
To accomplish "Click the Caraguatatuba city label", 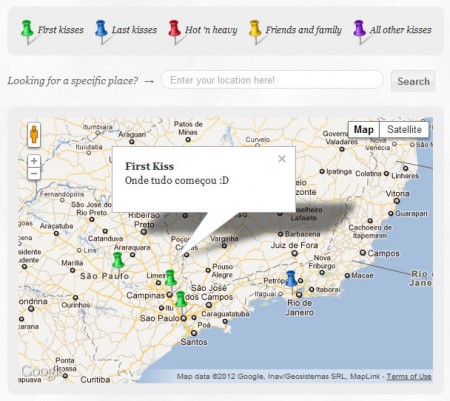I will [x=225, y=314].
